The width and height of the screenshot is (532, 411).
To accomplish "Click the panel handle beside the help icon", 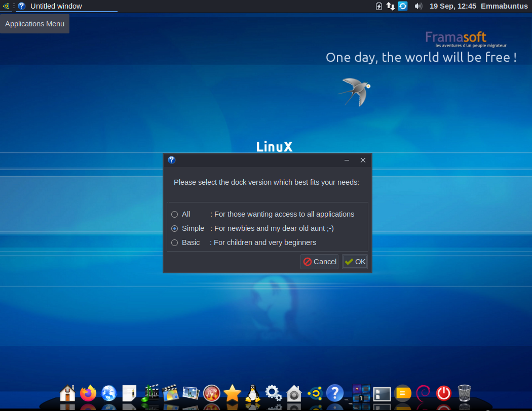I will [x=14, y=6].
